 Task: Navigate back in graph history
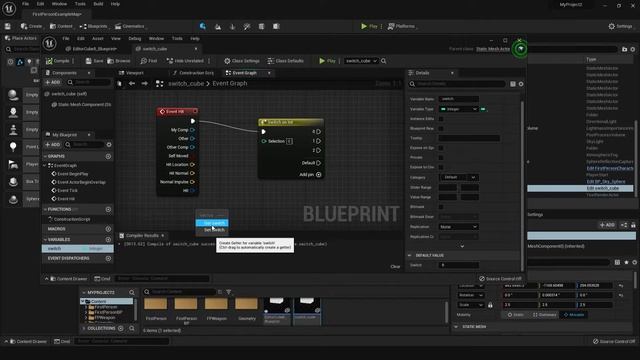click(132, 83)
